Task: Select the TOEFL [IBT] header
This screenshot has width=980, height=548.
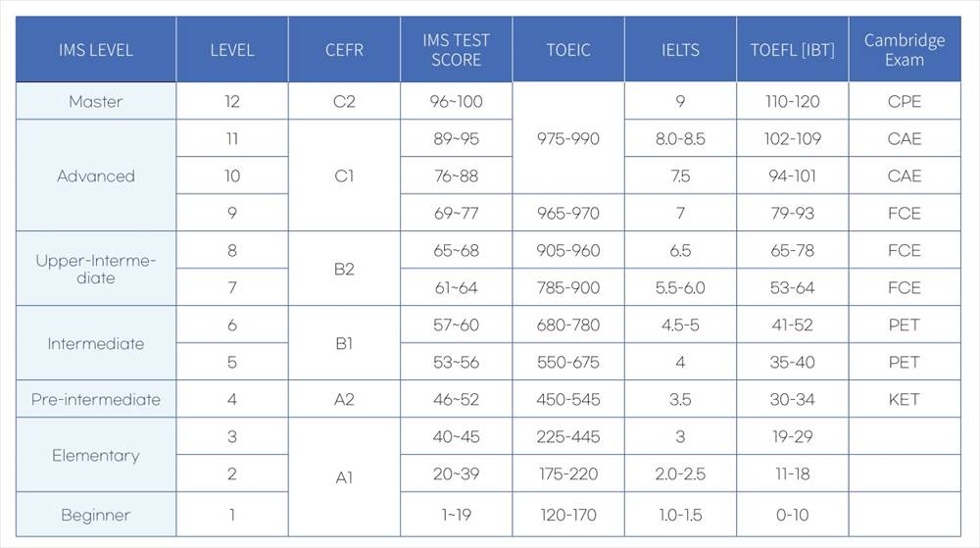Action: [793, 49]
